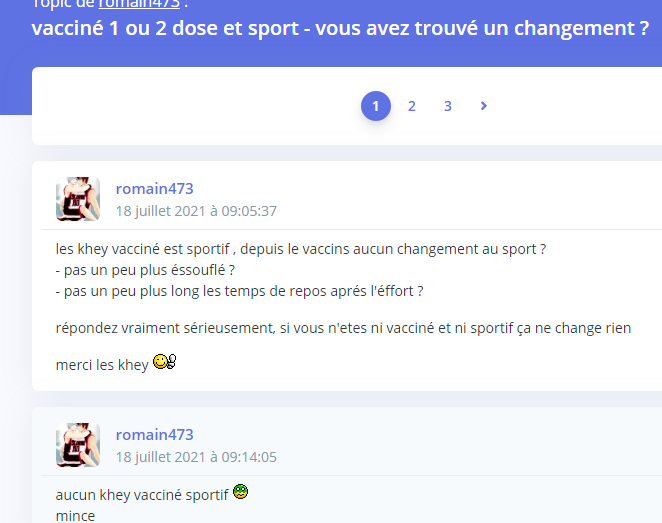662x523 pixels.
Task: Select current page 1 circle button
Action: click(376, 106)
